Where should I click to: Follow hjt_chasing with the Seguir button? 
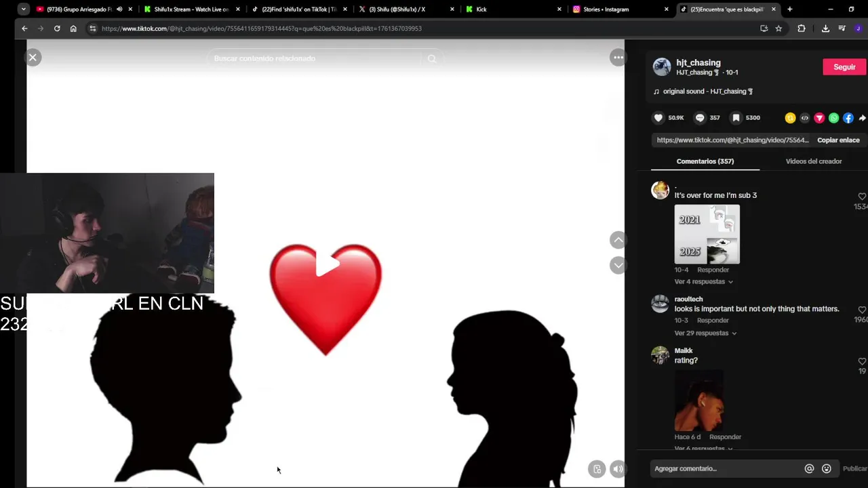click(x=844, y=67)
